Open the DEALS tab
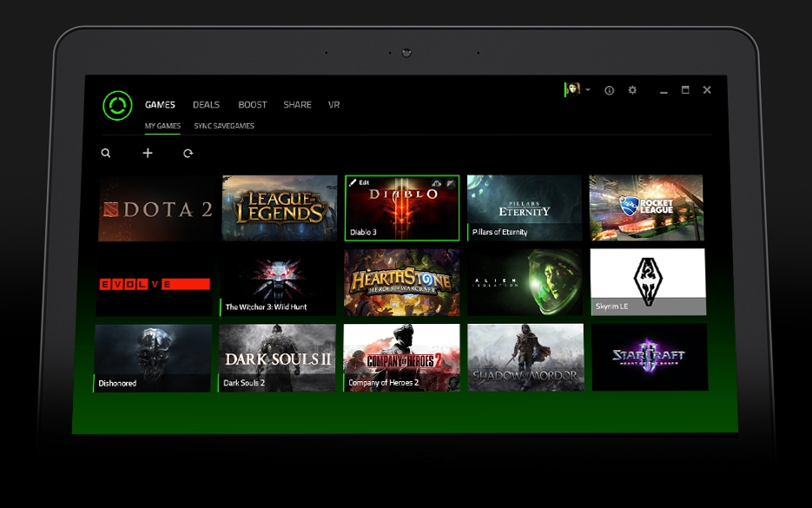 [x=206, y=104]
